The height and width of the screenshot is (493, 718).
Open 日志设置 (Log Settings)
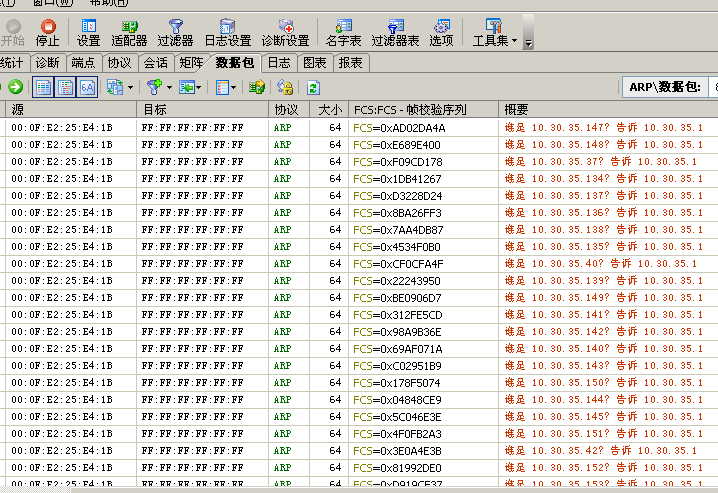[x=228, y=32]
